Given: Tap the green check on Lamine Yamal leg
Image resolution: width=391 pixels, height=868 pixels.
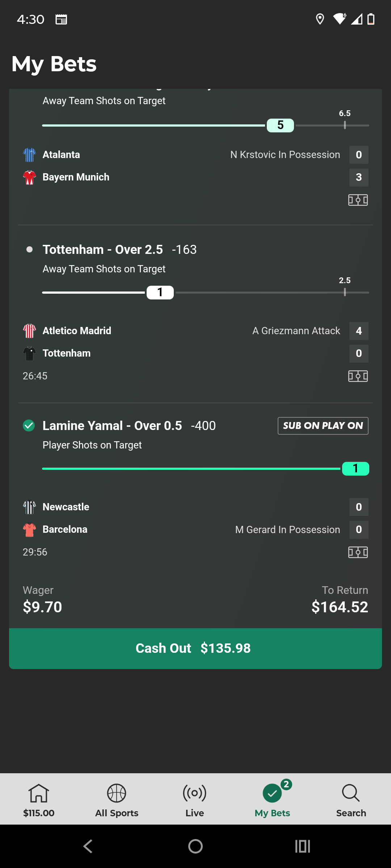Looking at the screenshot, I should [29, 426].
